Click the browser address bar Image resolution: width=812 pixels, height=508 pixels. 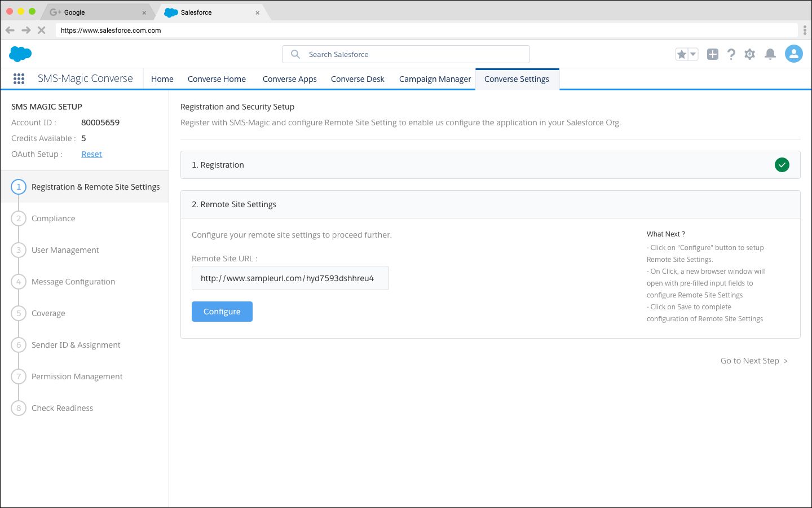click(427, 30)
